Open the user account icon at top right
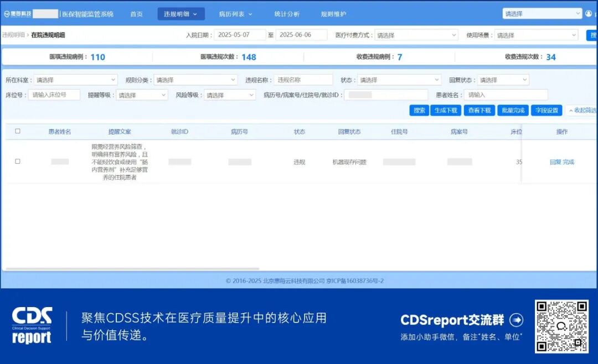598x364 pixels. coord(589,13)
